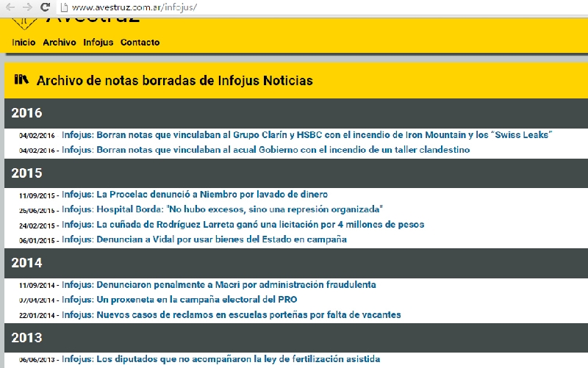
Task: Click the page icon in address bar
Action: coord(65,7)
